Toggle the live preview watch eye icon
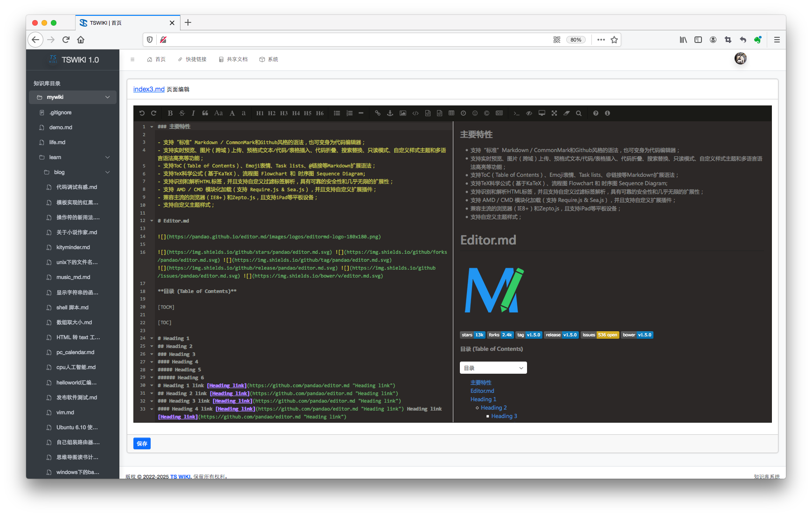Image resolution: width=812 pixels, height=516 pixels. (x=529, y=113)
